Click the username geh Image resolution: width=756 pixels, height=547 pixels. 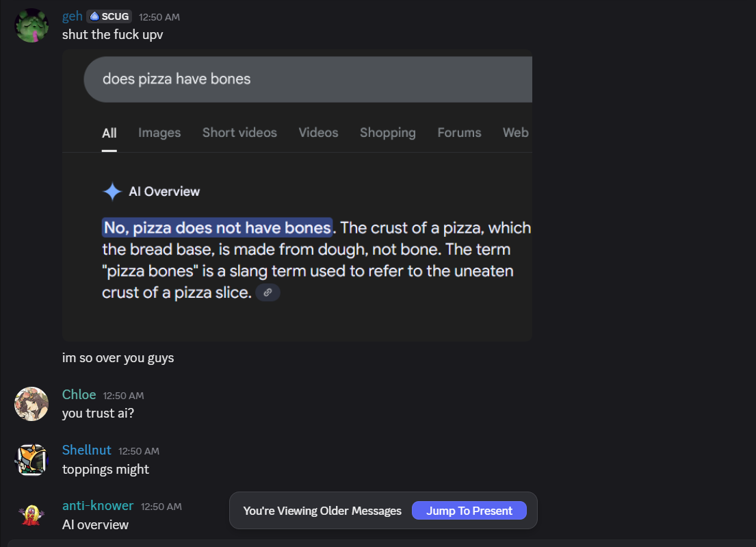pos(72,16)
